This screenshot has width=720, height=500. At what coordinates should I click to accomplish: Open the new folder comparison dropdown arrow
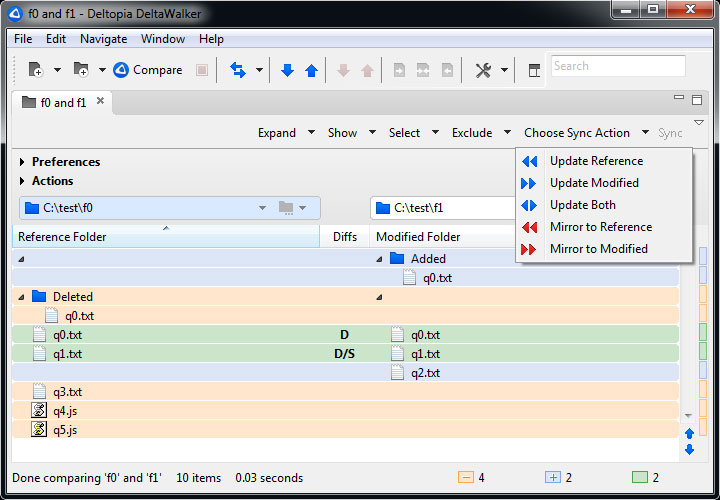(102, 70)
